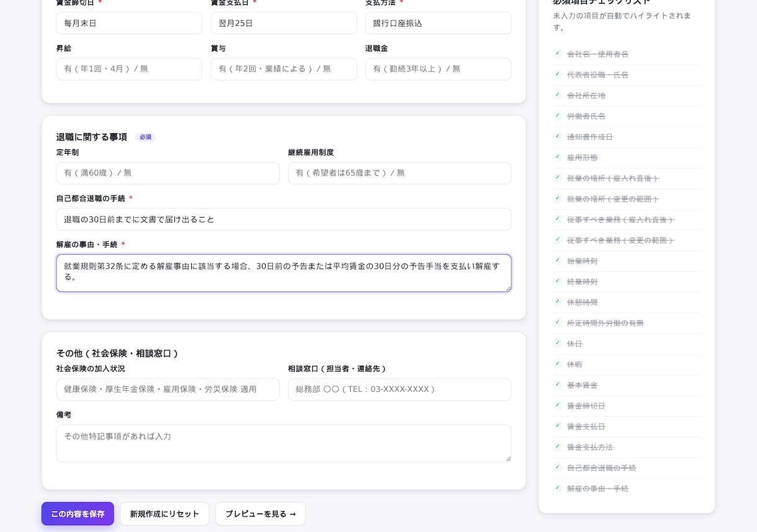Click the check icon beside 会社名・使用者名
The height and width of the screenshot is (532, 757).
[x=557, y=54]
